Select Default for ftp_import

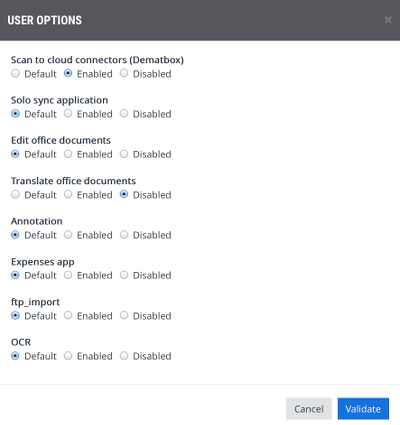[x=15, y=315]
